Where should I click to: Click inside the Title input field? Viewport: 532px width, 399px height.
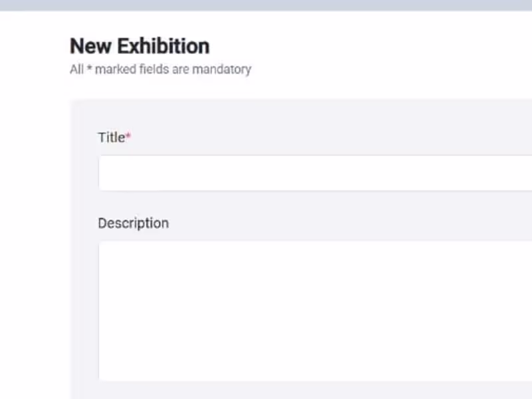tap(313, 173)
